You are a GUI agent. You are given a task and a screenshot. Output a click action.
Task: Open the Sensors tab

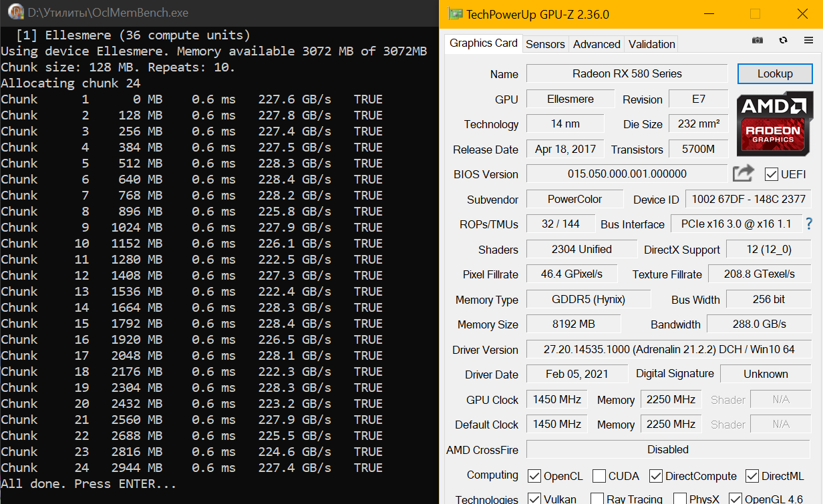tap(545, 44)
